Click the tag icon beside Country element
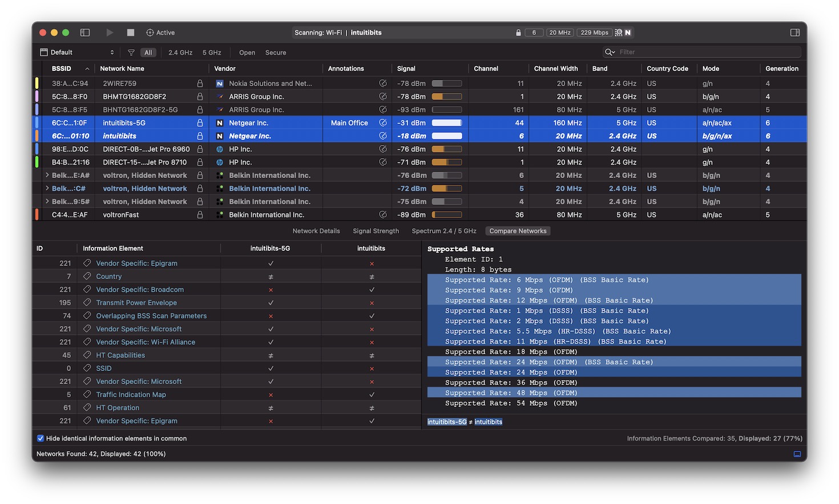 pyautogui.click(x=87, y=276)
